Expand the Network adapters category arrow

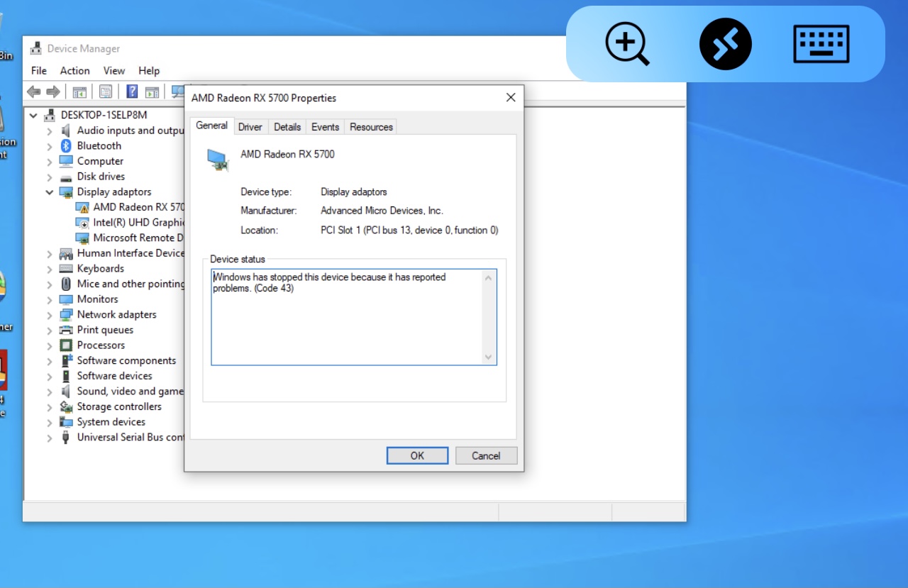(x=49, y=315)
